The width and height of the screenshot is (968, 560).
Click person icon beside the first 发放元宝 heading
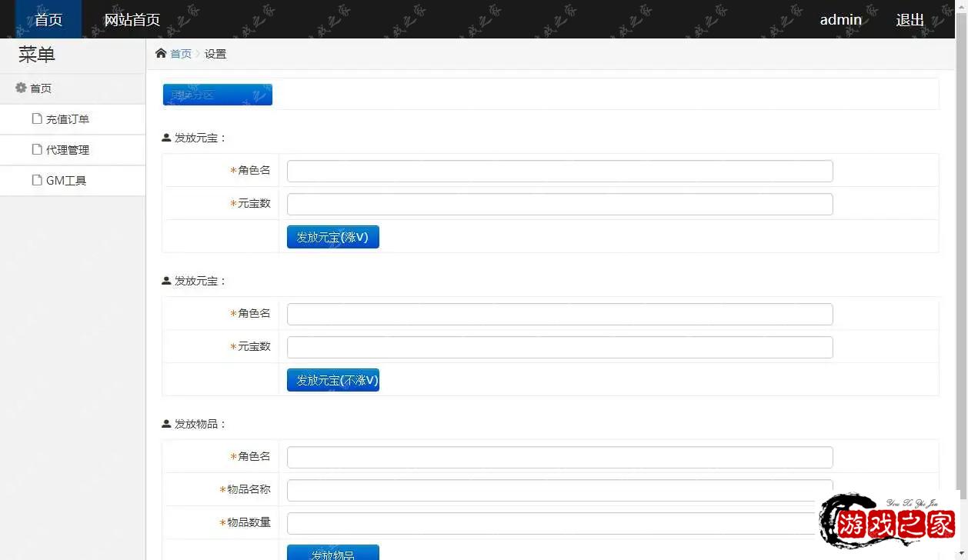point(166,138)
